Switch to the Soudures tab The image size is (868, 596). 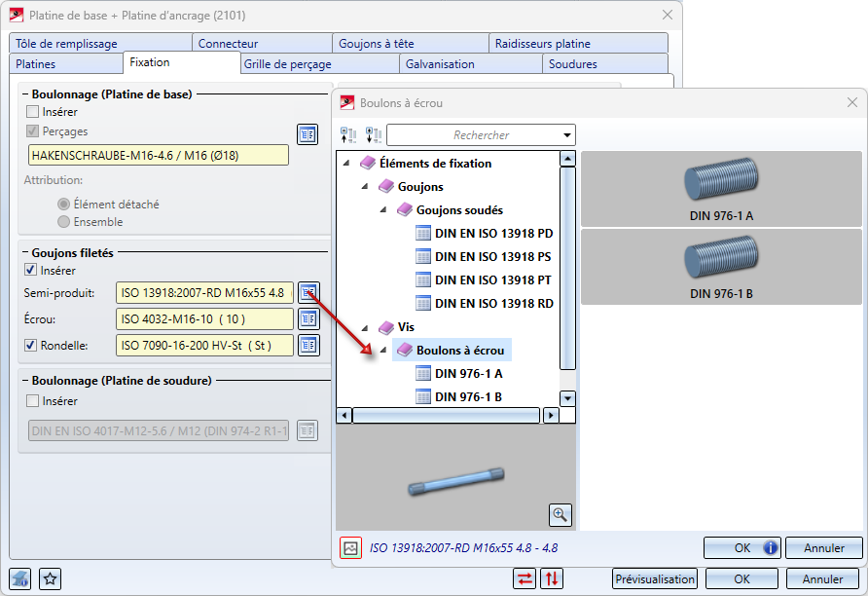tap(605, 63)
